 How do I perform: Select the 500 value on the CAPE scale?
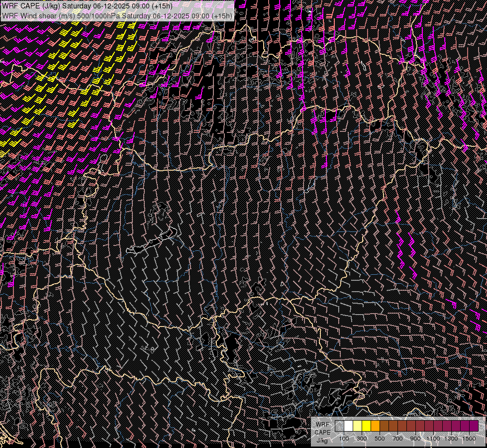pos(380,439)
